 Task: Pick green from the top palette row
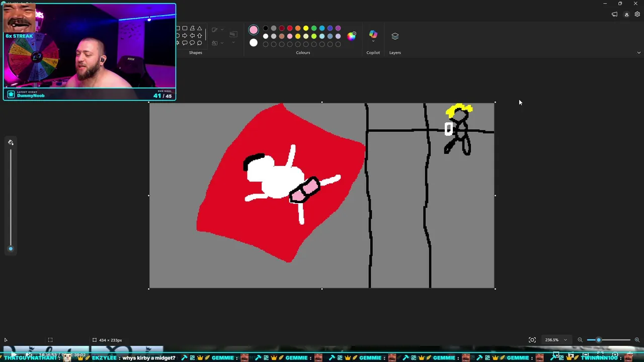tap(314, 28)
